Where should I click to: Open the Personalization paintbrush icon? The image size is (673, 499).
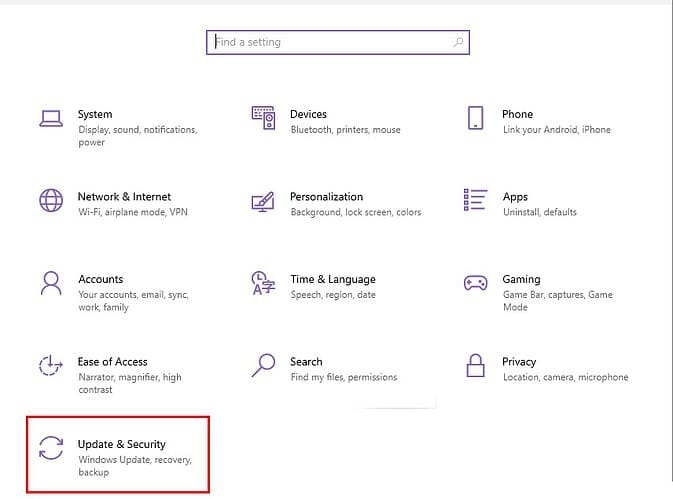[263, 200]
